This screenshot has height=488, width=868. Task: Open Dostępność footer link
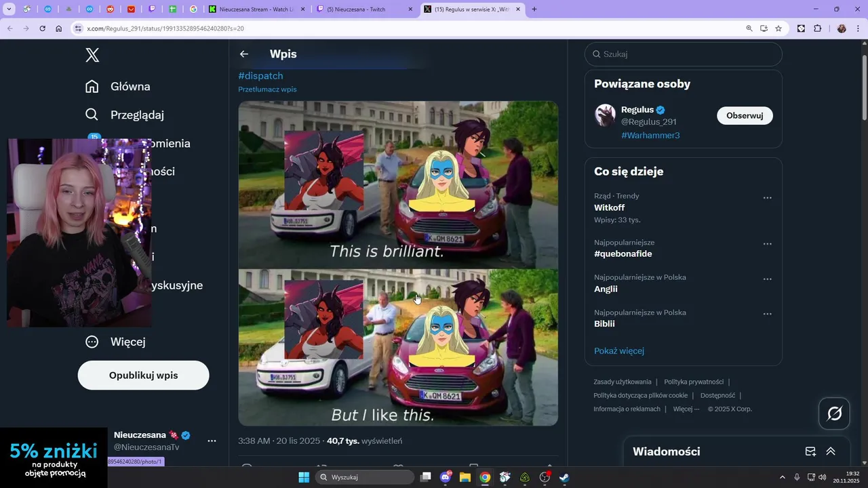coord(717,396)
